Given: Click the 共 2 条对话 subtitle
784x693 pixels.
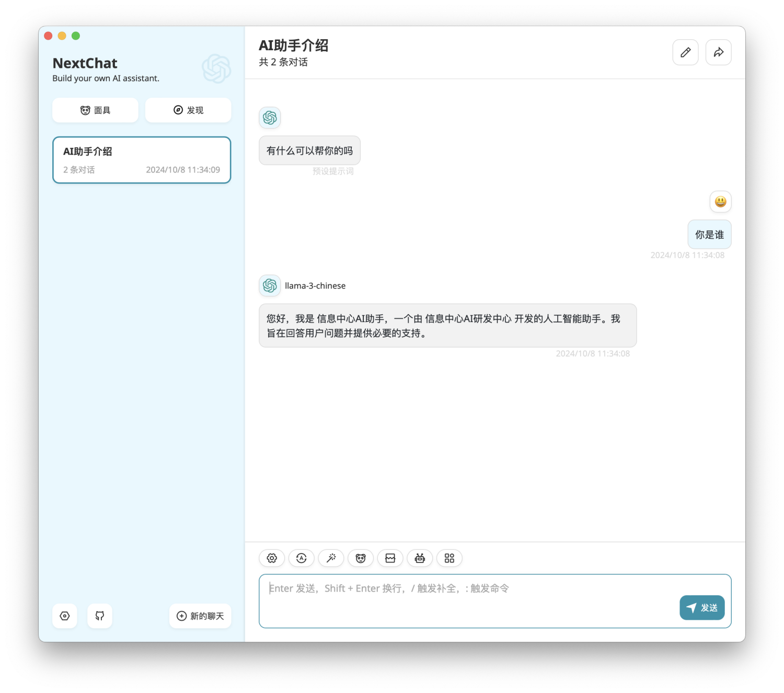Looking at the screenshot, I should point(283,62).
